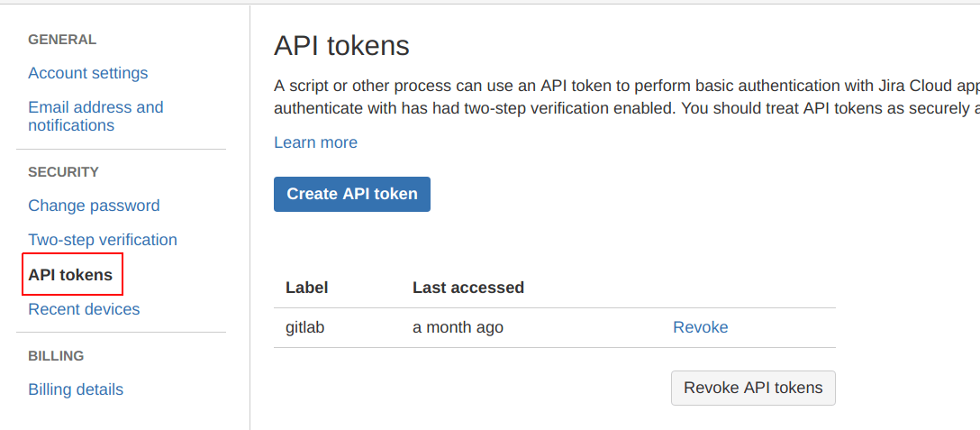This screenshot has width=980, height=430.
Task: Select API tokens in the sidebar
Action: click(x=70, y=275)
